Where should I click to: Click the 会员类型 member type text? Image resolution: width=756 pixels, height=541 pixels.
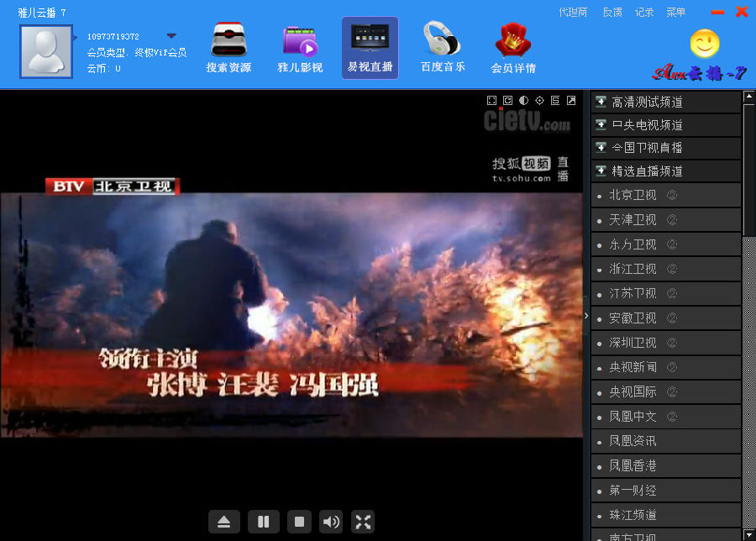tap(137, 53)
